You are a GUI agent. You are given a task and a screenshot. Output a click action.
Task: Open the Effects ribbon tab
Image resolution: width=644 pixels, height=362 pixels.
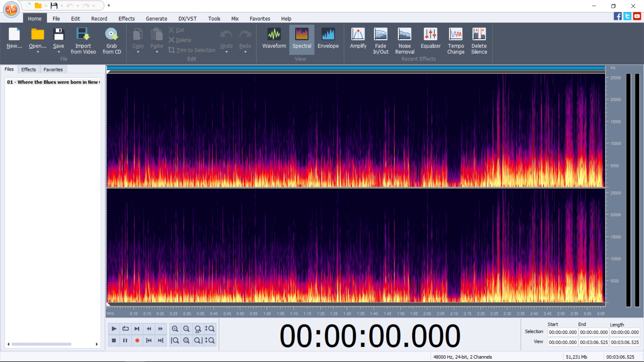(x=126, y=18)
